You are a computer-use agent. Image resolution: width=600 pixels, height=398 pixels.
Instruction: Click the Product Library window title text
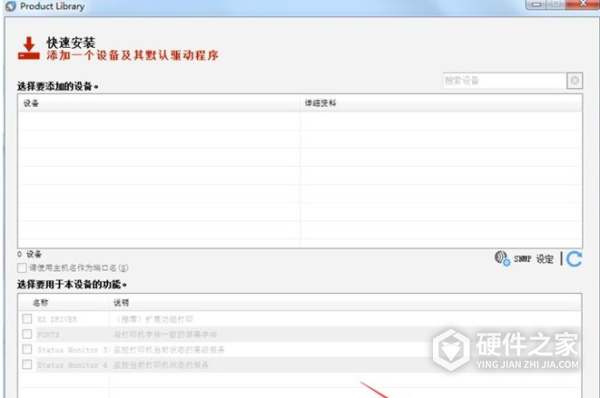52,6
